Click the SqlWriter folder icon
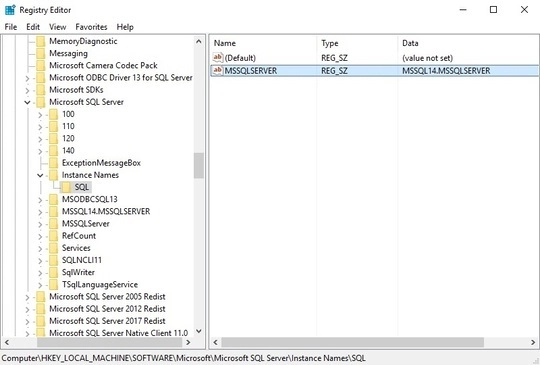This screenshot has height=365, width=540. coord(53,272)
